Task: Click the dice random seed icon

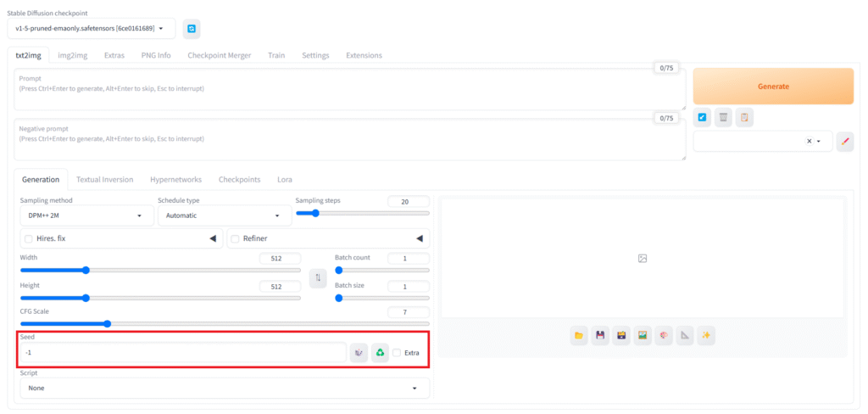Action: tap(359, 353)
